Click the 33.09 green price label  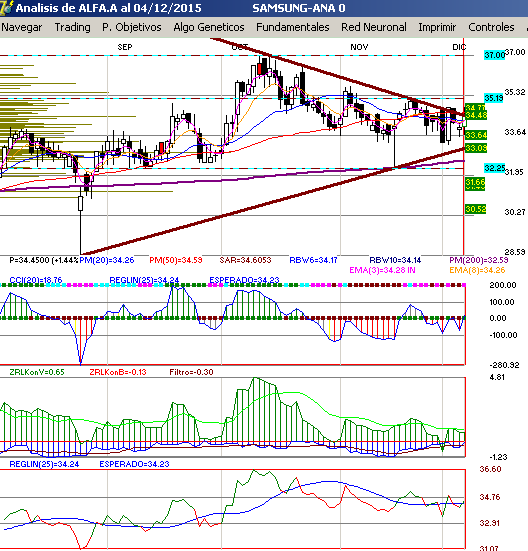click(x=476, y=148)
